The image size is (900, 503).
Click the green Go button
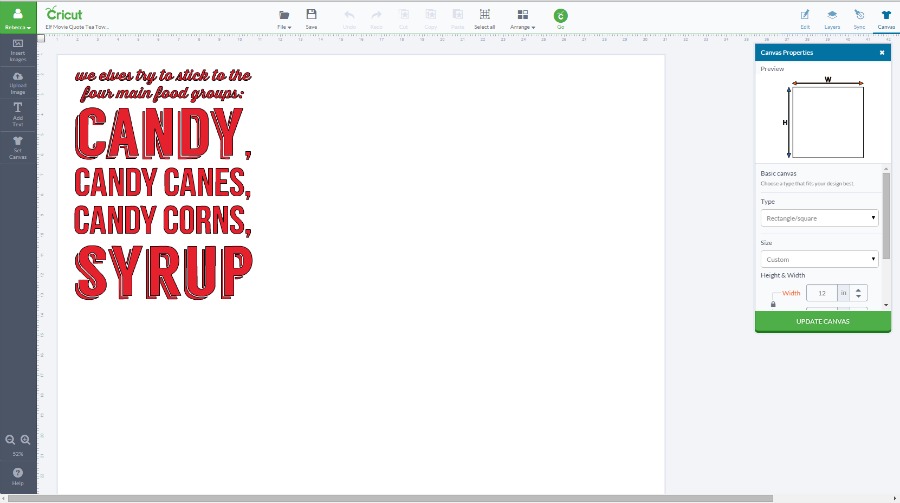(561, 17)
